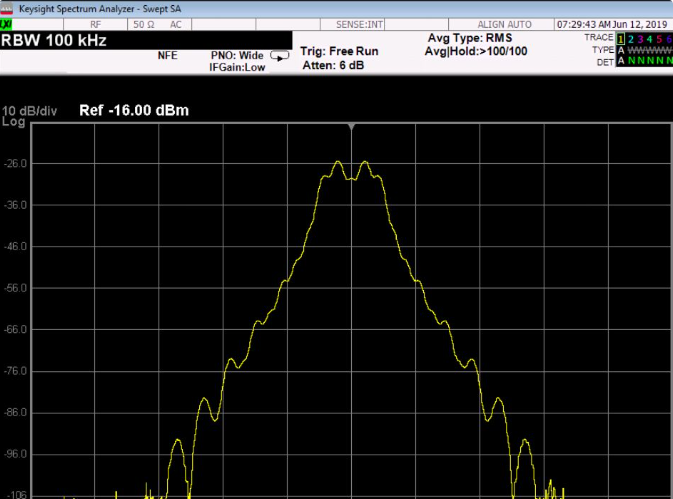Select trace number 1
The image size is (673, 499).
[x=621, y=39]
